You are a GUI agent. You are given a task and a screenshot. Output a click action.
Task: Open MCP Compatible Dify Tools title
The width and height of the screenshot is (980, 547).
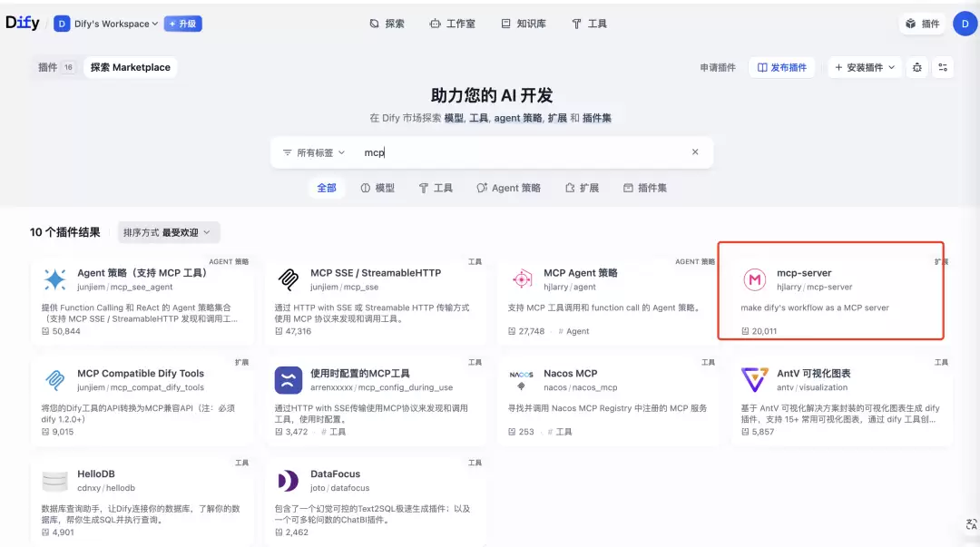point(141,373)
